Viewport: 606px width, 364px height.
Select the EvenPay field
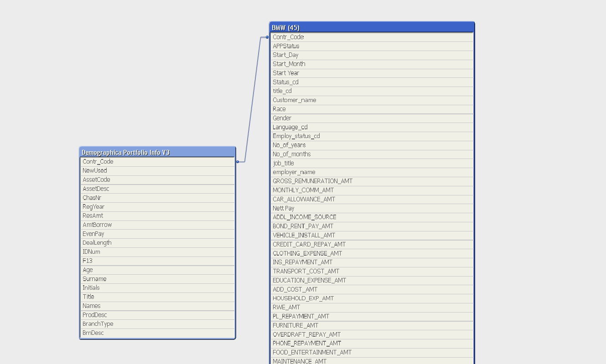[158, 234]
